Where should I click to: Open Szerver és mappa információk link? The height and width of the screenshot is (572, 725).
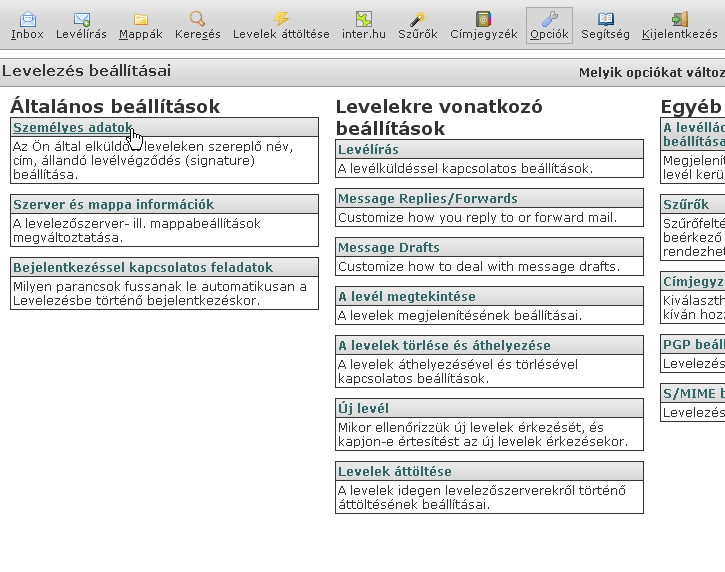tap(113, 204)
